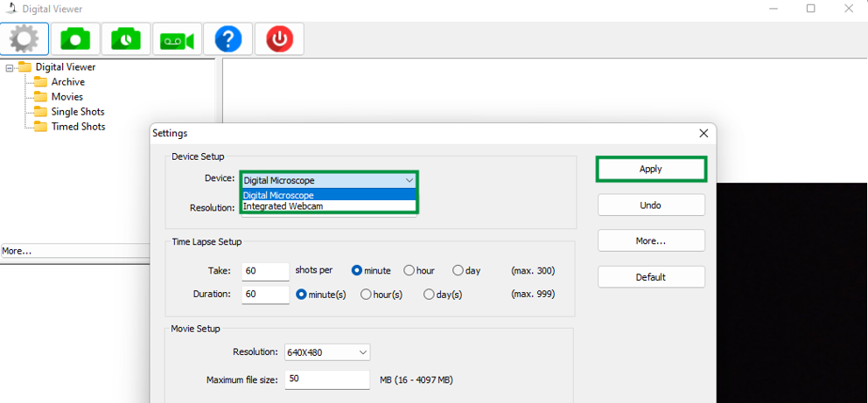Select shots per day radio button
Screen dimensions: 868x403
click(x=458, y=271)
